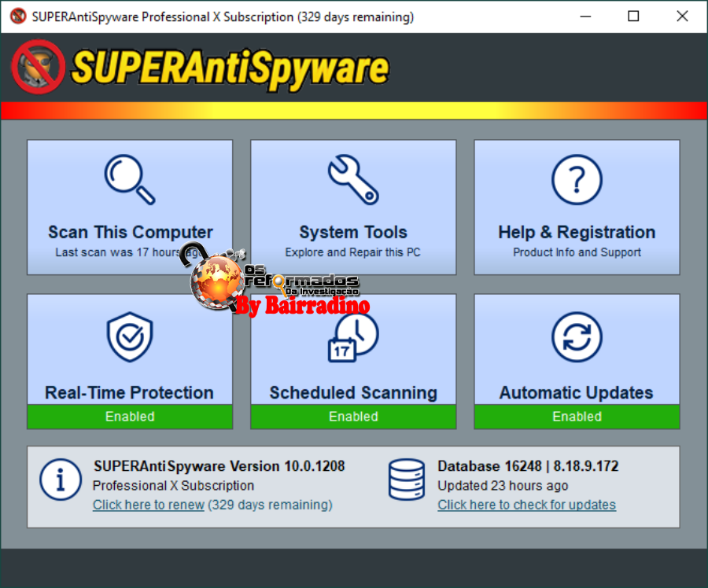
Task: Click the info circle icon
Action: pos(61,480)
